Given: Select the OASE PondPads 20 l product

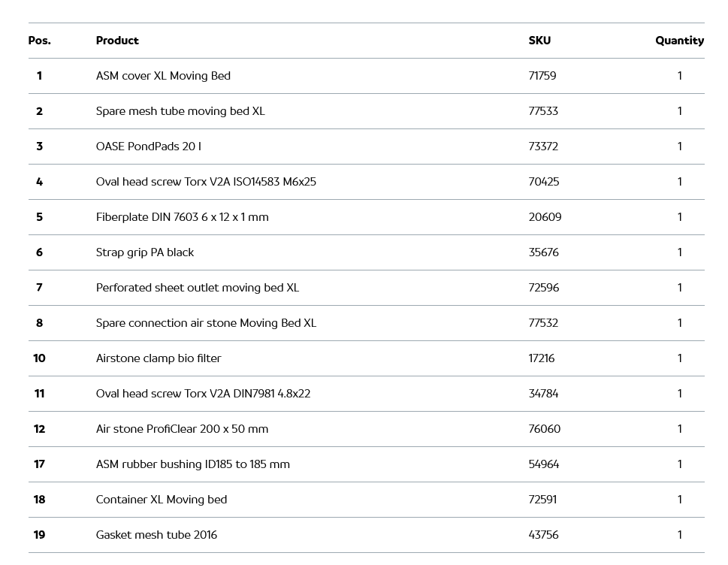Looking at the screenshot, I should (x=149, y=147).
